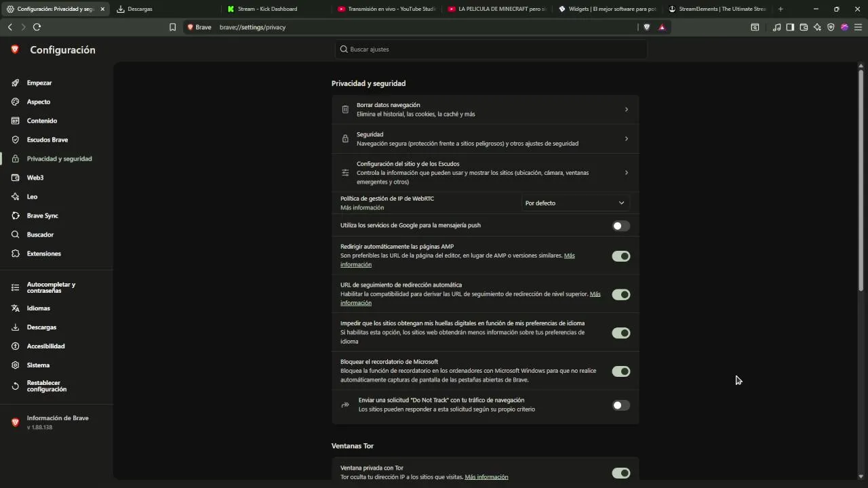Expand the Seguridad settings row
The height and width of the screenshot is (488, 868).
point(485,139)
